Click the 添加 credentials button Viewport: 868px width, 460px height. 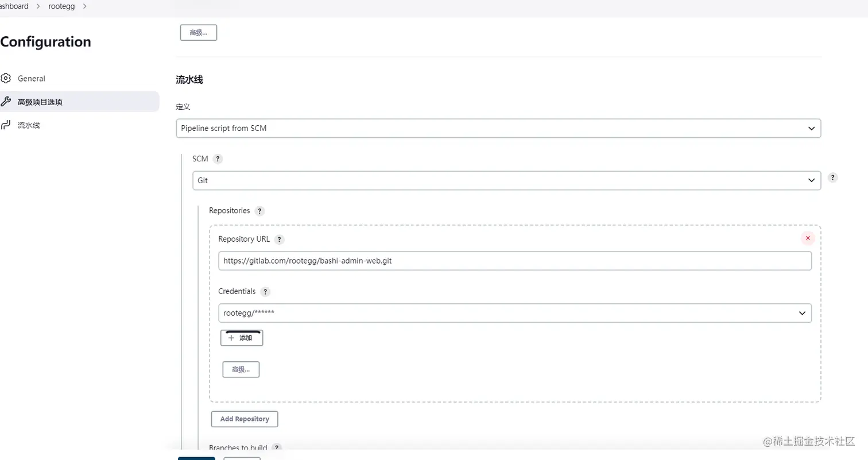[242, 338]
